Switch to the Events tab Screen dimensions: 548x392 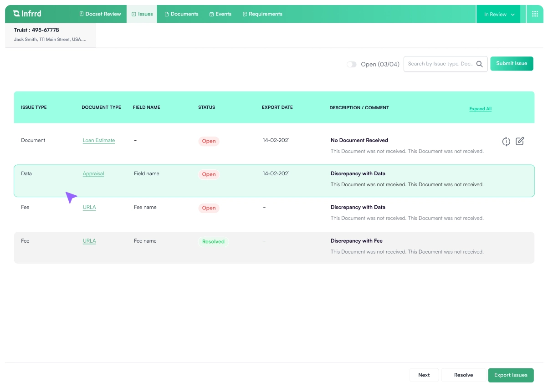tap(220, 14)
